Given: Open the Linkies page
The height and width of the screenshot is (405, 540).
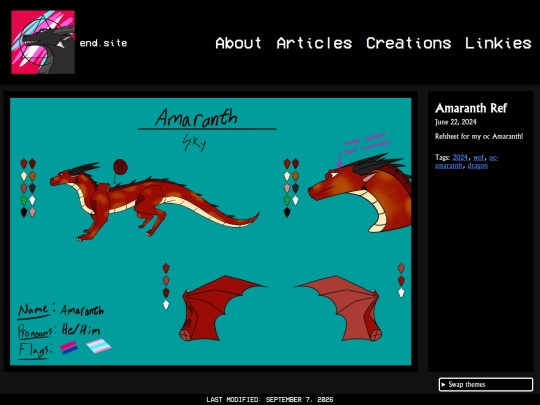Looking at the screenshot, I should [498, 43].
